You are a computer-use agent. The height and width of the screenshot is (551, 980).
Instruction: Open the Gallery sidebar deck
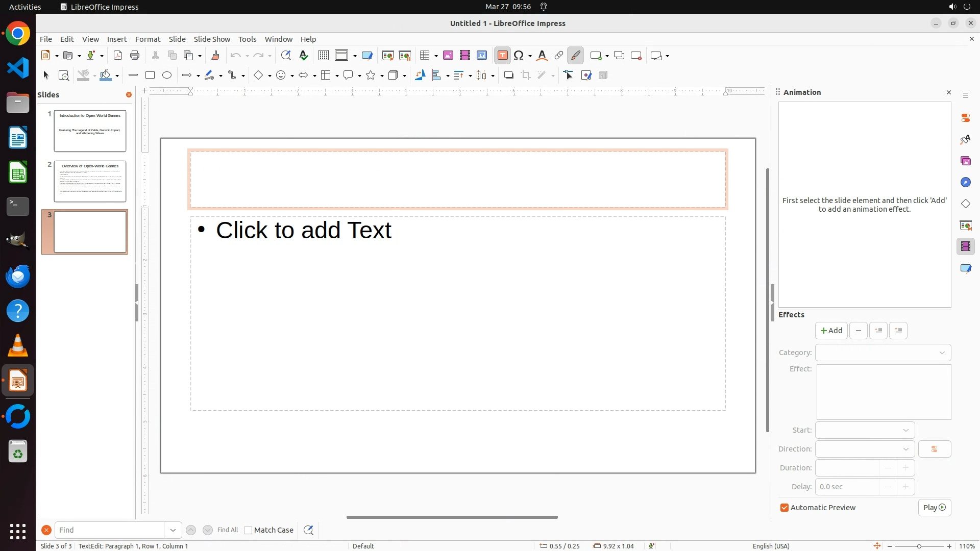[965, 161]
